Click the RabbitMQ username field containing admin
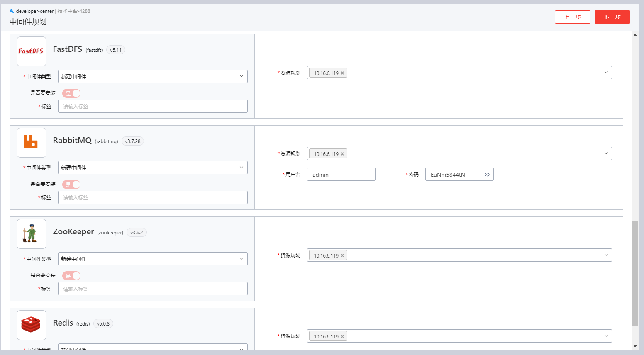Viewport: 644px width, 355px height. 341,174
